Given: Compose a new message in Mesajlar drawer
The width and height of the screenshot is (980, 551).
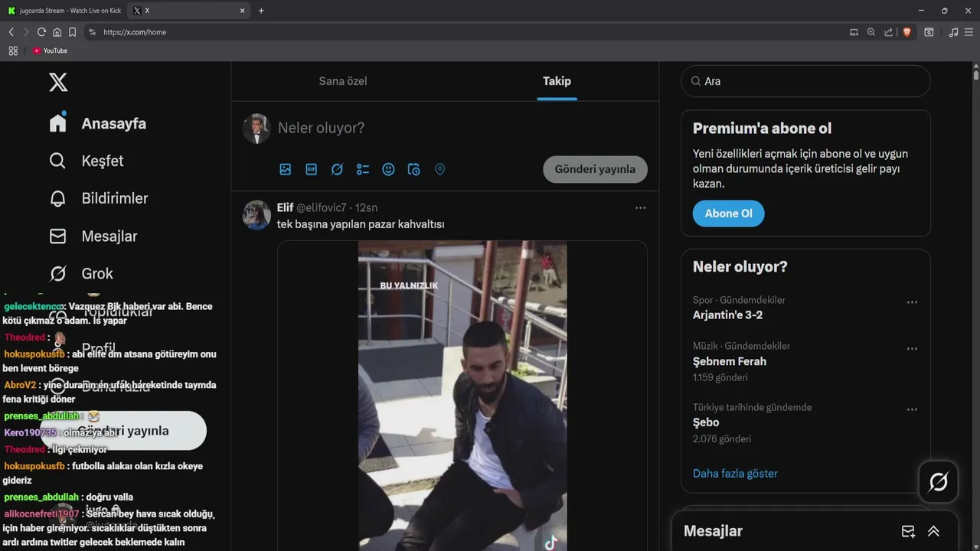Looking at the screenshot, I should [908, 531].
